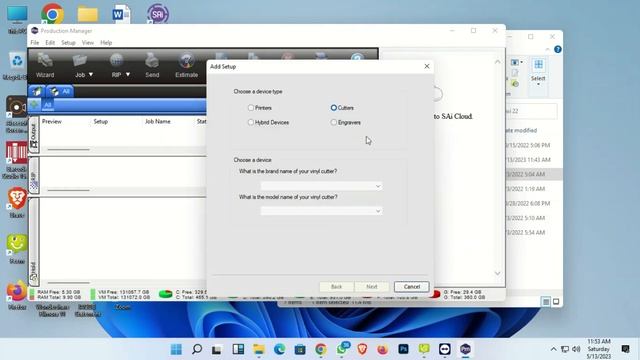This screenshot has width=640, height=360.
Task: Switch to the All setups tab
Action: click(x=60, y=91)
